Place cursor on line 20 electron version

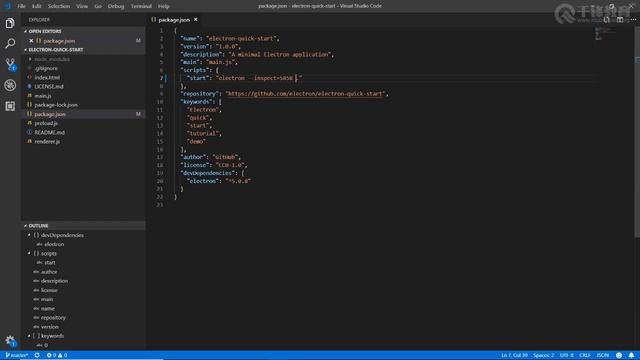click(238, 181)
